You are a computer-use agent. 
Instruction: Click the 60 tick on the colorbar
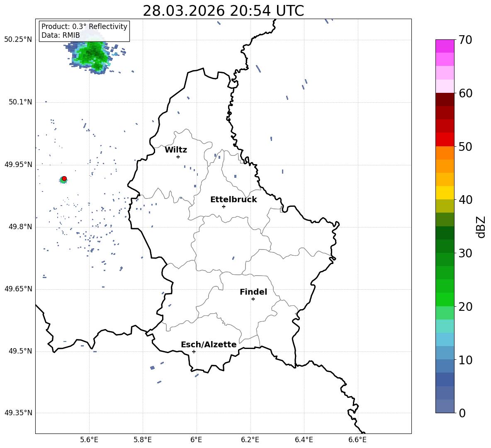465,93
